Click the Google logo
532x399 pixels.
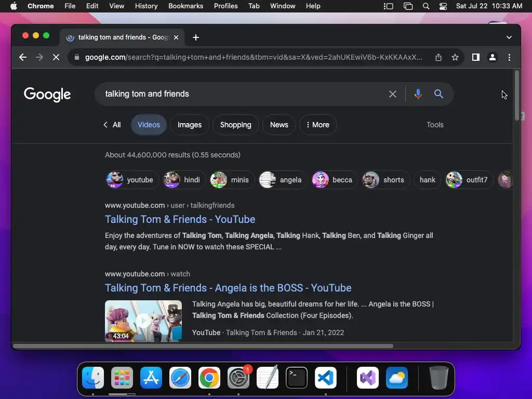pyautogui.click(x=47, y=95)
